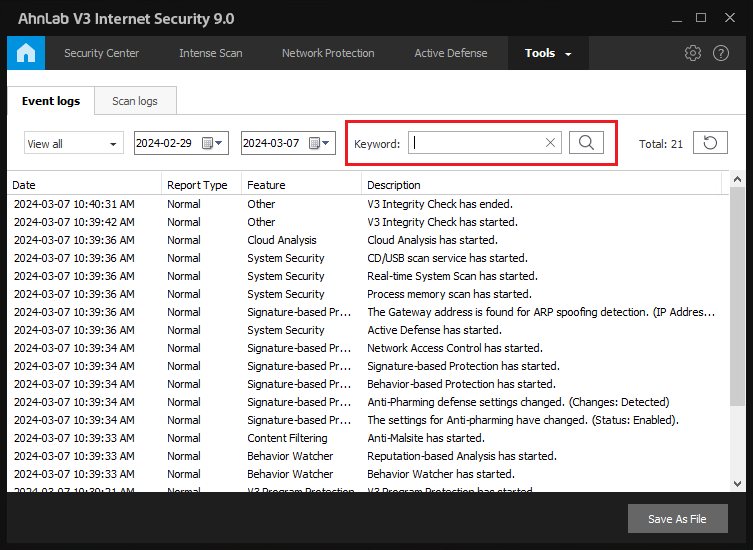
Task: Expand the View all filter dropdown
Action: point(74,143)
